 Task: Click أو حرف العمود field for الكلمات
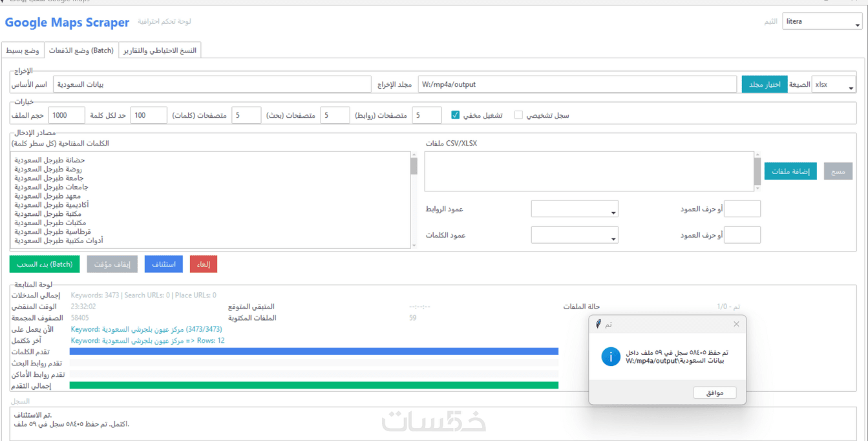click(x=742, y=235)
